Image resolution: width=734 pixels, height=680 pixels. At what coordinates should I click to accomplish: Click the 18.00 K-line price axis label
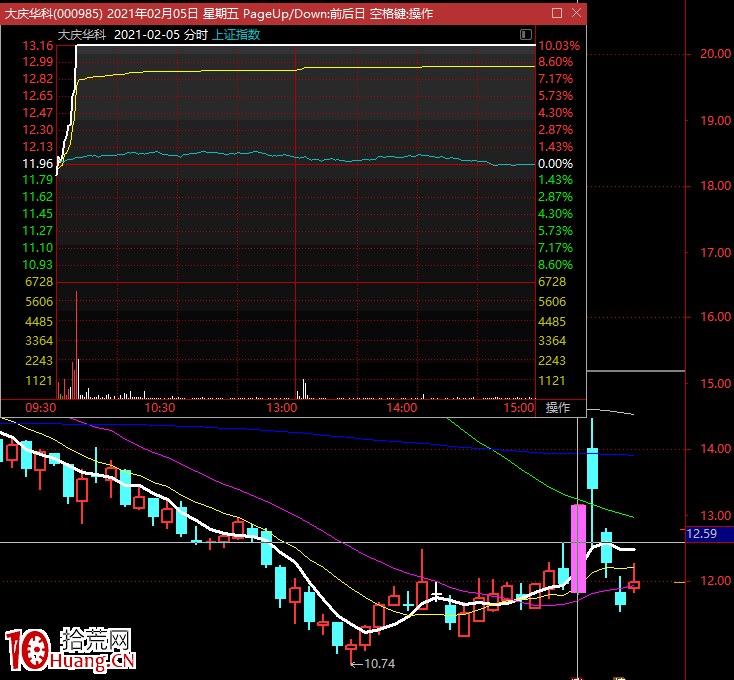click(715, 186)
